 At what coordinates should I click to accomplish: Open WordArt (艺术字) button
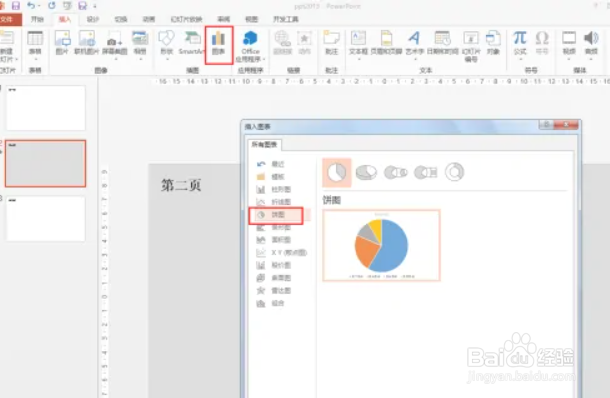(x=414, y=45)
